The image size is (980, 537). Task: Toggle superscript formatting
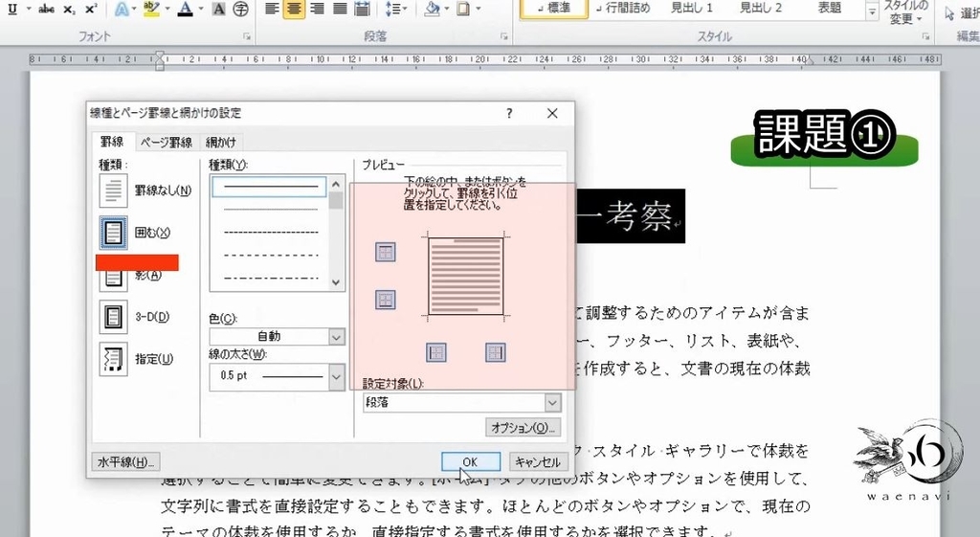91,9
